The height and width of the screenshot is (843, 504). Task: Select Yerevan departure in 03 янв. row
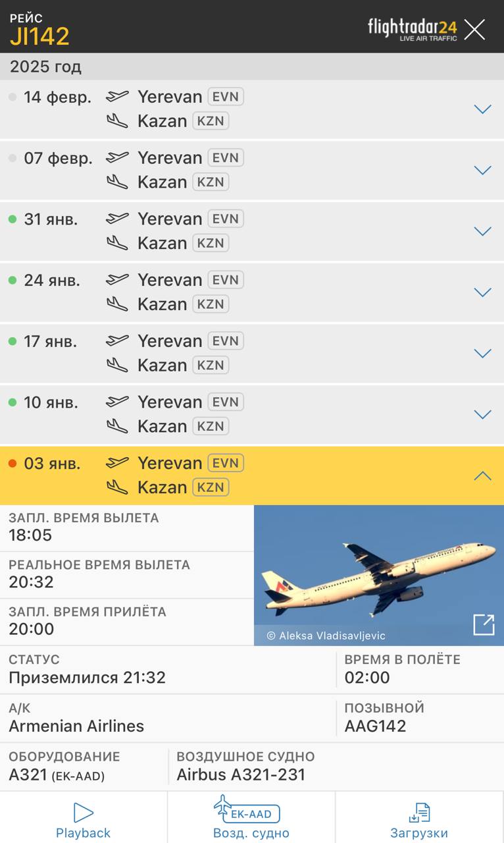[x=170, y=463]
